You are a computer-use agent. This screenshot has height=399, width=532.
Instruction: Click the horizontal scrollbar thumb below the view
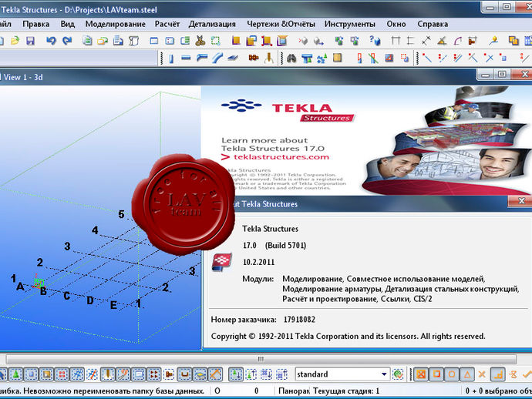coord(261,359)
